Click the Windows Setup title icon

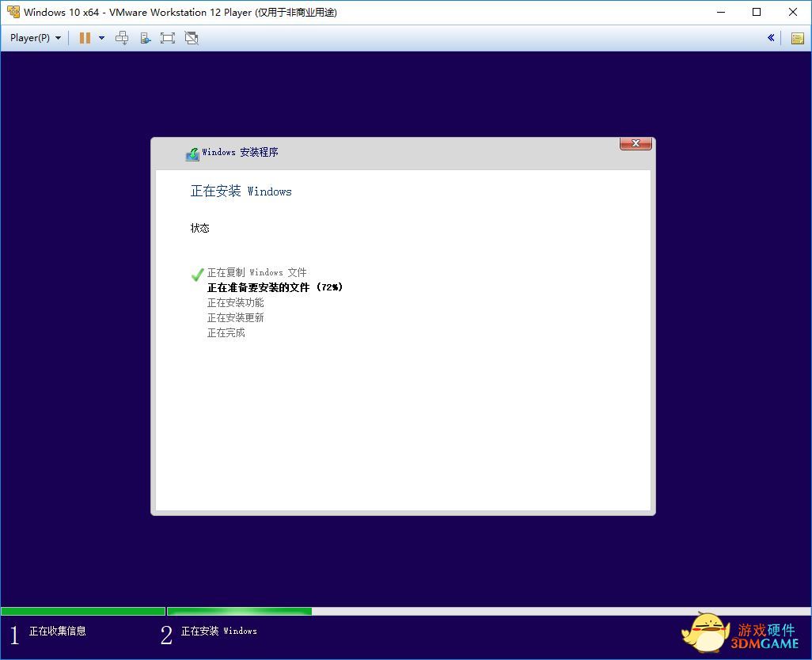(192, 154)
